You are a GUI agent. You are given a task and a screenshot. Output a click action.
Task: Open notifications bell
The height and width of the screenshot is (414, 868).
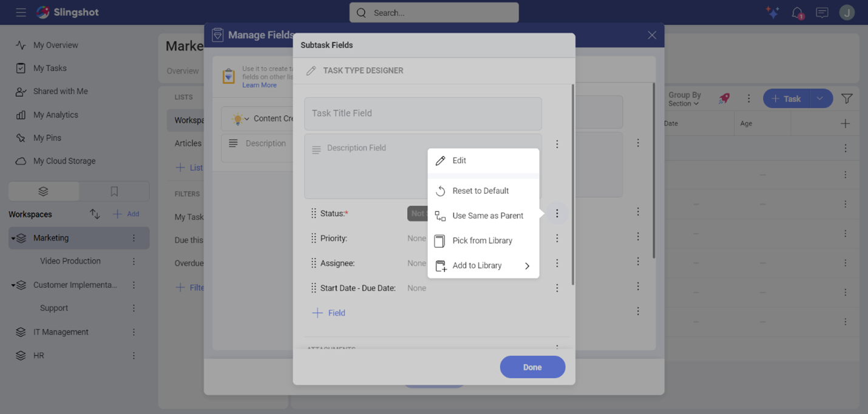[x=798, y=13]
